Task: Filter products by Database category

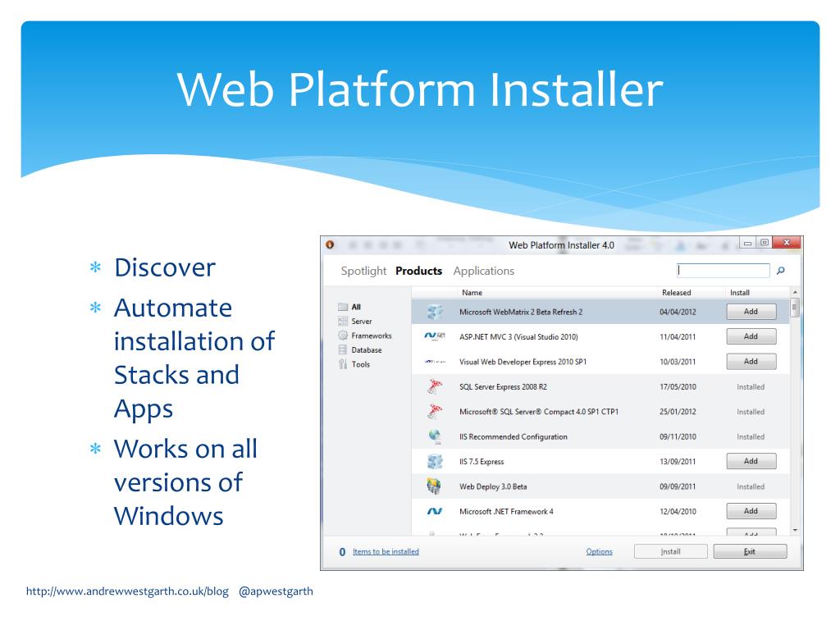Action: point(367,349)
